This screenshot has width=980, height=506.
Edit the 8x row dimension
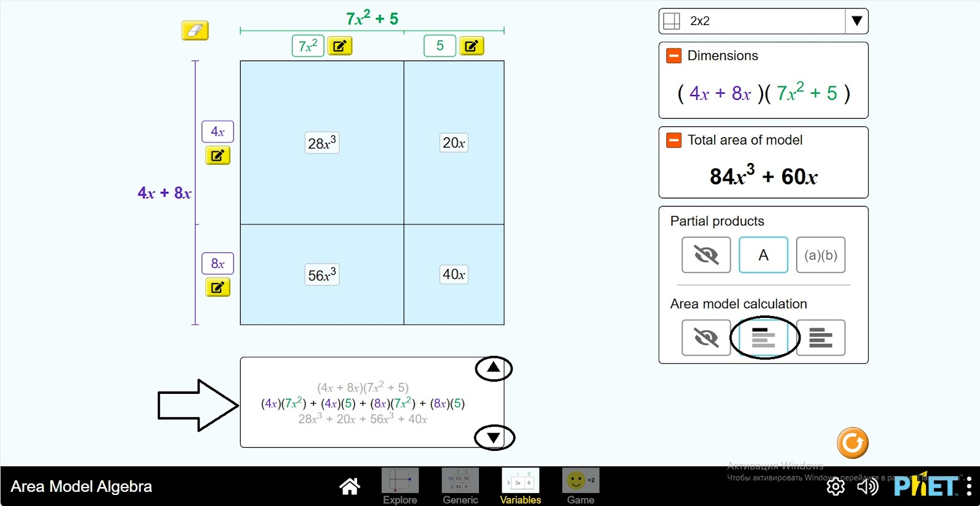(217, 287)
